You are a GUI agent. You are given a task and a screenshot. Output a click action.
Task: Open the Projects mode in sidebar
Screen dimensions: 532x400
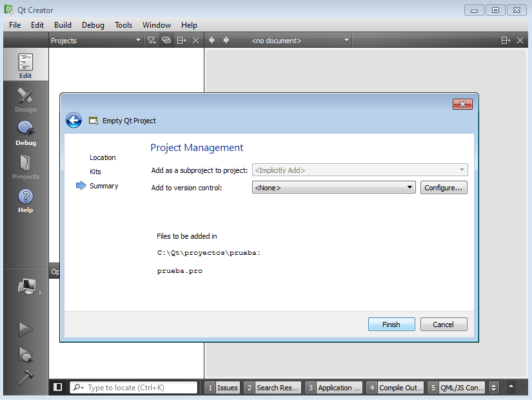click(25, 166)
